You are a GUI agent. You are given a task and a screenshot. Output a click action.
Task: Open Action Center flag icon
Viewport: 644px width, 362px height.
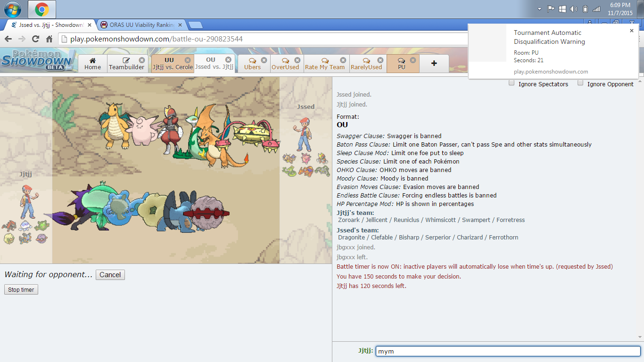coord(551,9)
